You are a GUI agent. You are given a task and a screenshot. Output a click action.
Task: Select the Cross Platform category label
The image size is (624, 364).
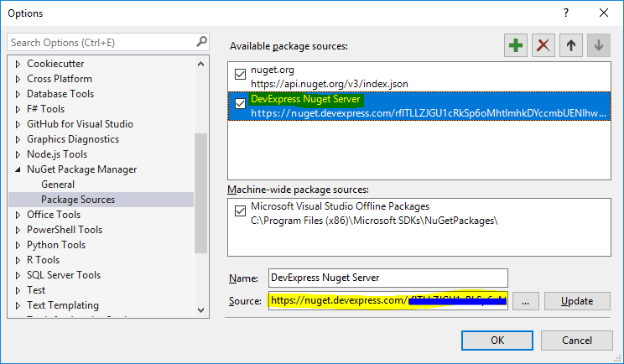[60, 79]
